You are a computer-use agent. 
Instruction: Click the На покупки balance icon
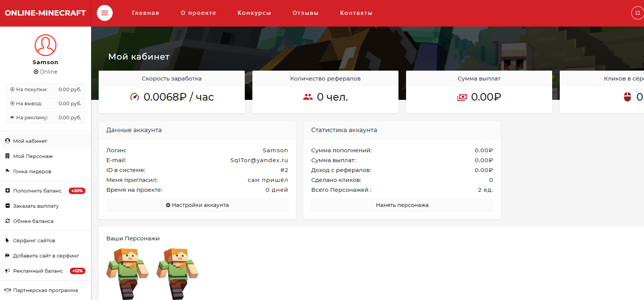point(13,89)
